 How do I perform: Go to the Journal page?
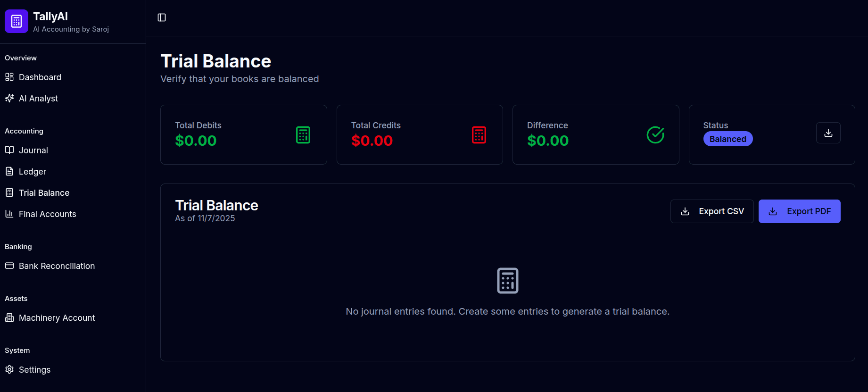(x=33, y=150)
